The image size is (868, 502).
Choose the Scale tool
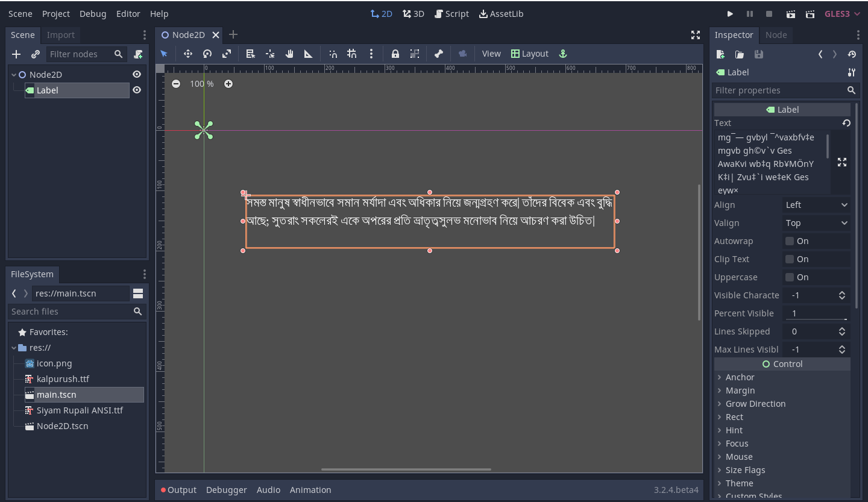click(227, 54)
